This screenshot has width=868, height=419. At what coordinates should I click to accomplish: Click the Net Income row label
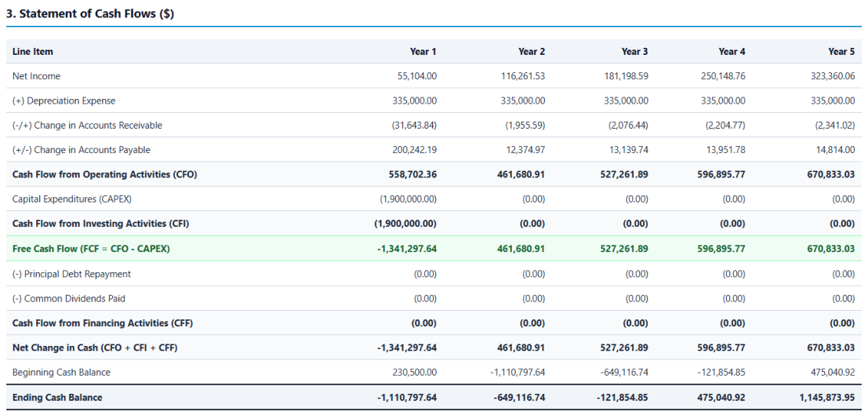(x=37, y=76)
